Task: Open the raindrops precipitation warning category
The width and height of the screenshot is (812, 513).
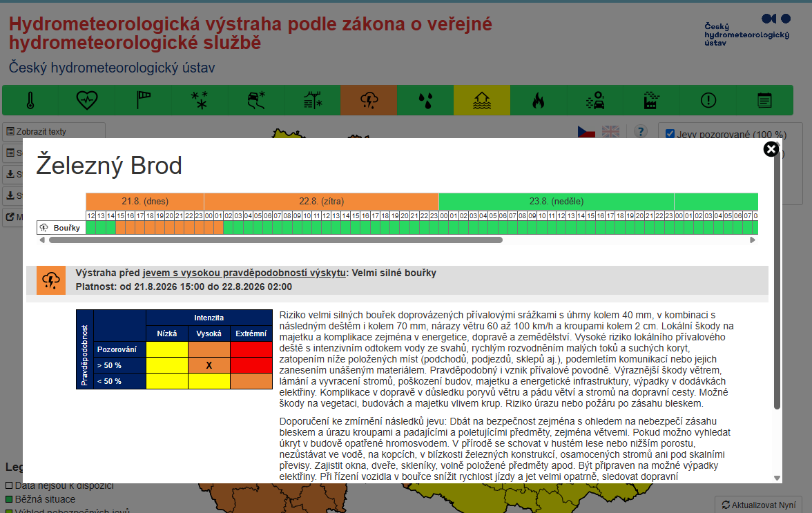Action: [x=425, y=100]
